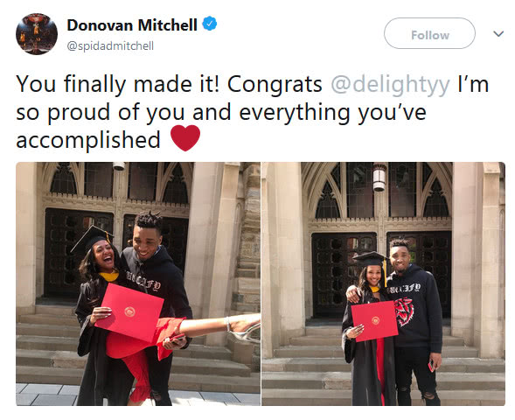This screenshot has height=420, width=515.
Task: Click the @spidadmitchell handle
Action: [x=110, y=45]
